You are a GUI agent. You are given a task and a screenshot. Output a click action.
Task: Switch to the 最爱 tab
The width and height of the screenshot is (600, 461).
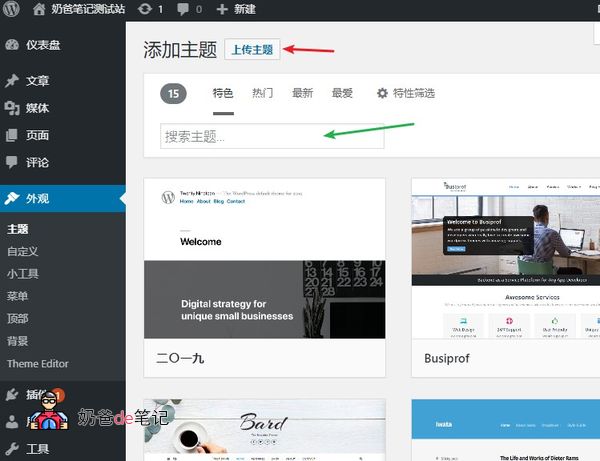[x=342, y=93]
